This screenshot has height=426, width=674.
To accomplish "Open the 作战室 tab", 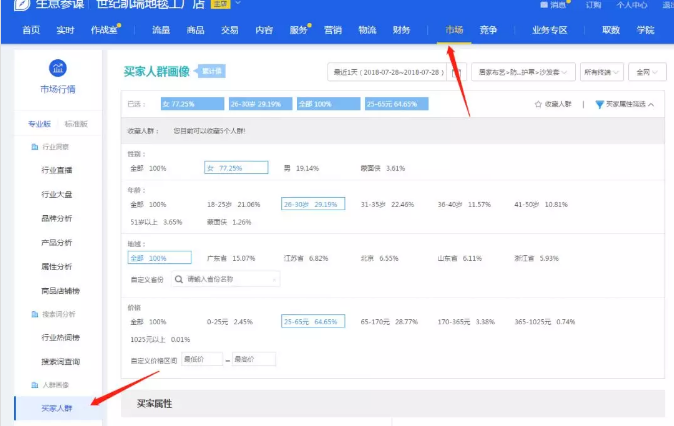I will coord(104,30).
